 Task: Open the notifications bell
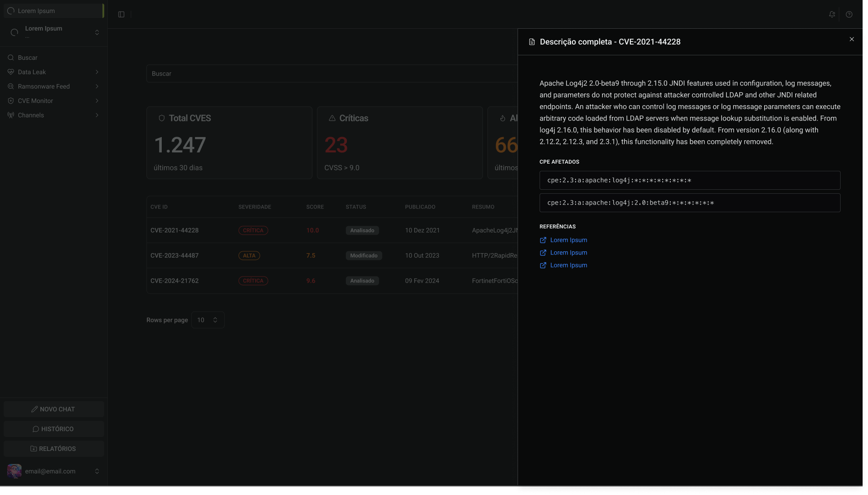832,14
